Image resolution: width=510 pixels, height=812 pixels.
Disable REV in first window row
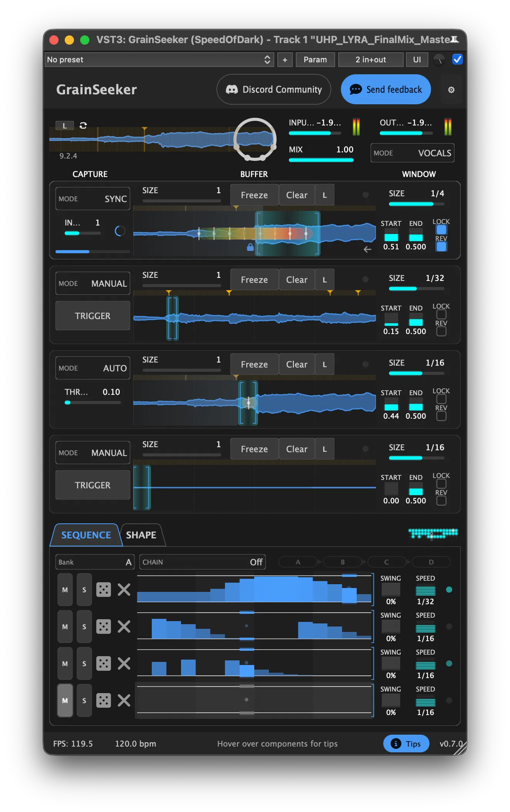tap(441, 247)
